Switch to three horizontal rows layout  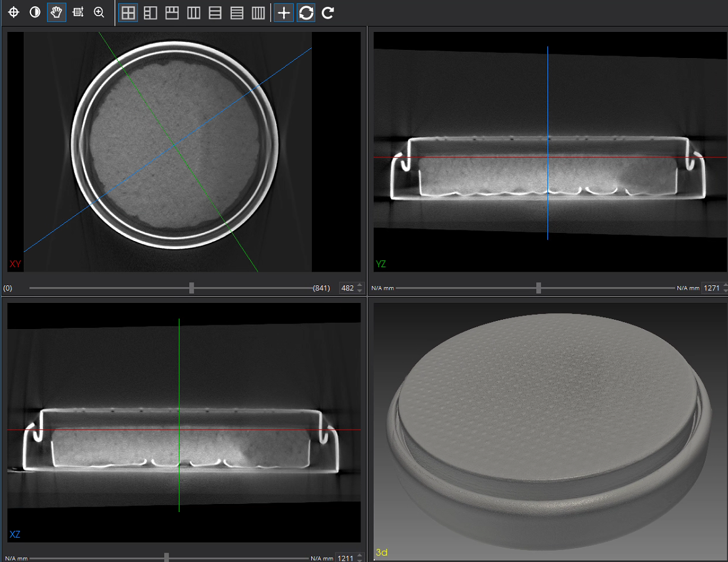pyautogui.click(x=237, y=13)
